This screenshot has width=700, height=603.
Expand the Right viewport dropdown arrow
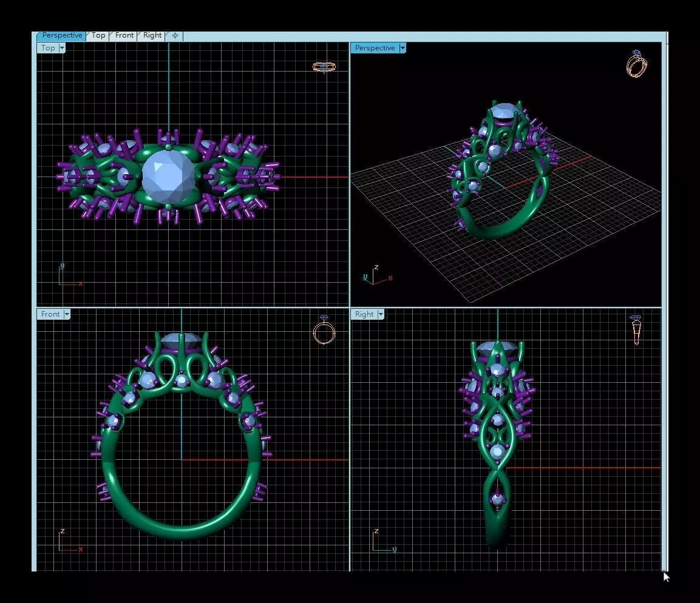pos(381,314)
